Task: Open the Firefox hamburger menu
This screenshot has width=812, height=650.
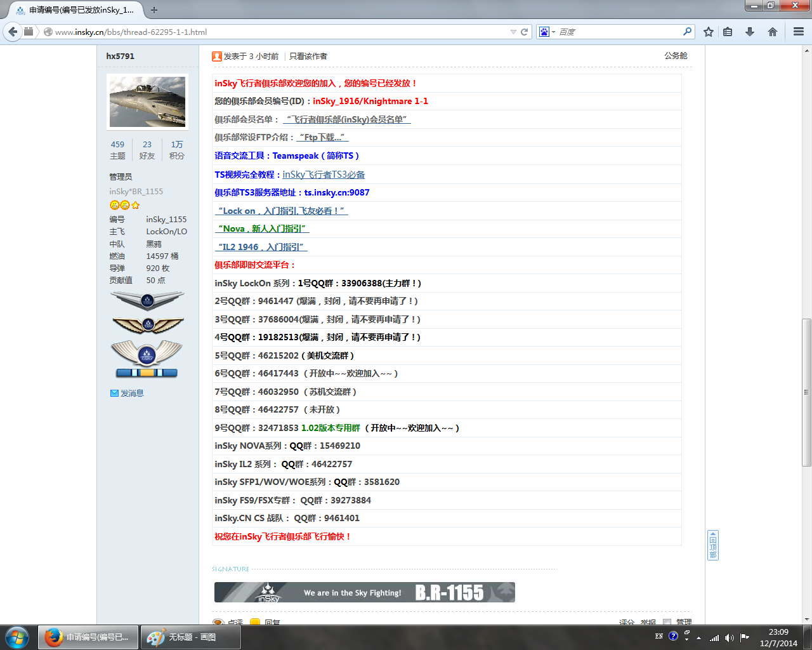Action: point(799,32)
